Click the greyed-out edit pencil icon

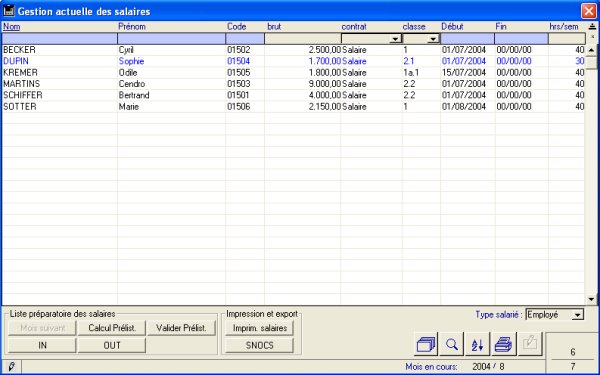coord(530,344)
